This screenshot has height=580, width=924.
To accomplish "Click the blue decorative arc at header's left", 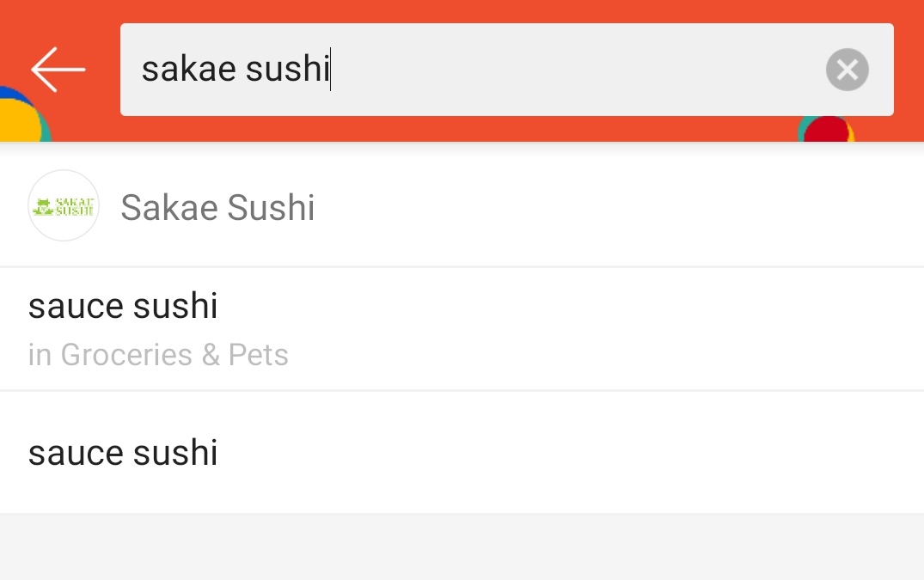I will coord(7,93).
